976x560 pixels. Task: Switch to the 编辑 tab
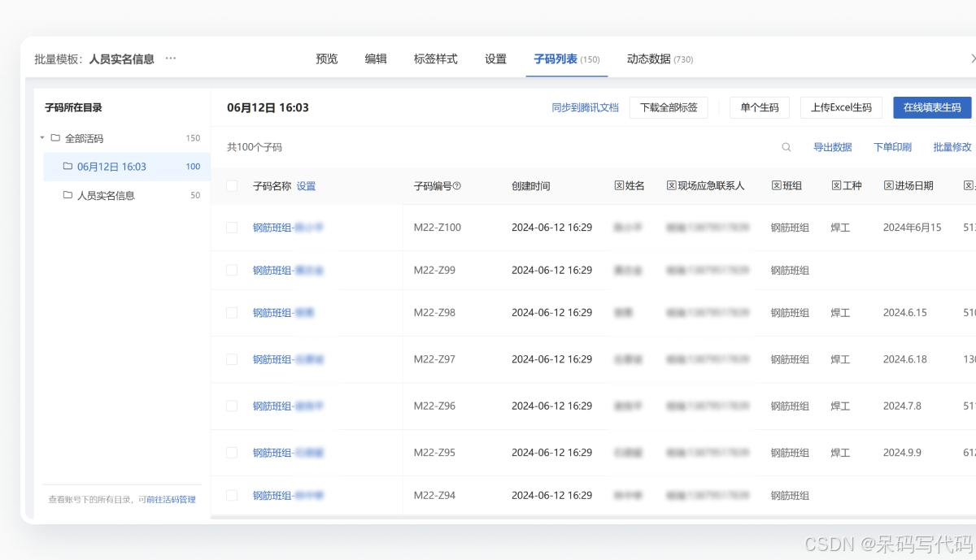(x=376, y=59)
